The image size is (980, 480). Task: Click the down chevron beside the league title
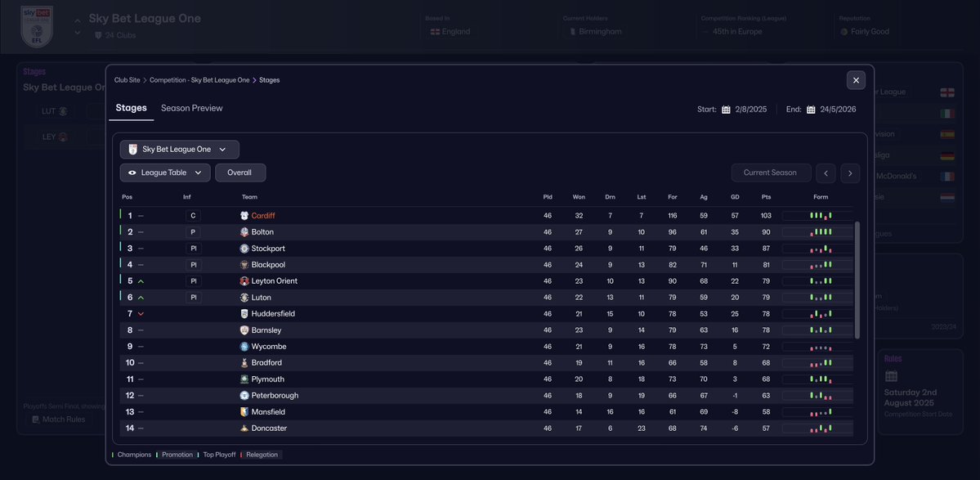(x=78, y=33)
